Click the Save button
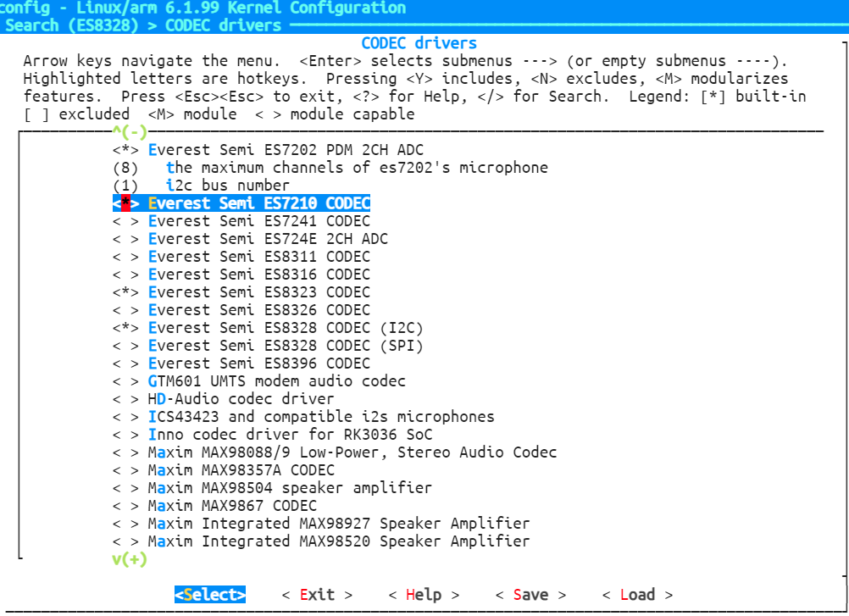Viewport: 849px width, 616px height. pyautogui.click(x=530, y=595)
